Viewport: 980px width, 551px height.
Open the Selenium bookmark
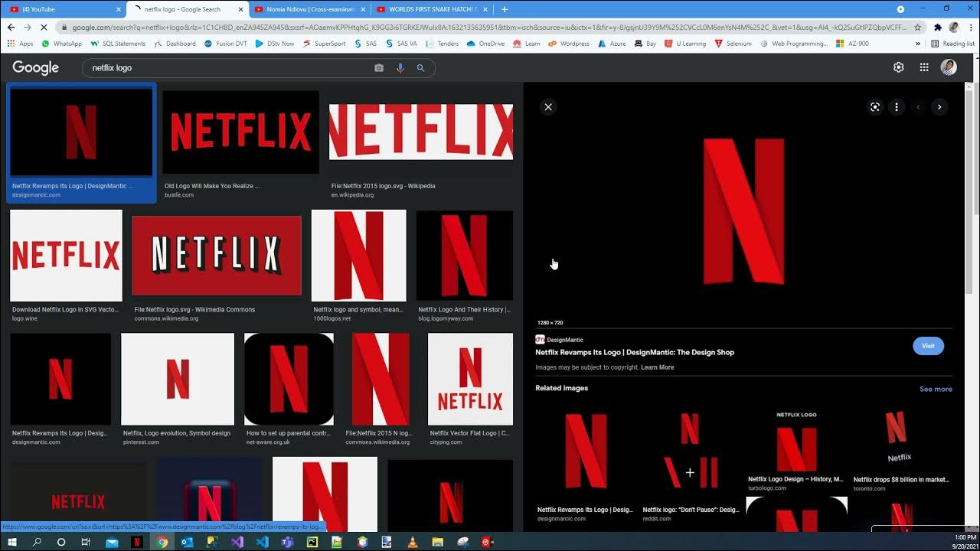point(733,44)
